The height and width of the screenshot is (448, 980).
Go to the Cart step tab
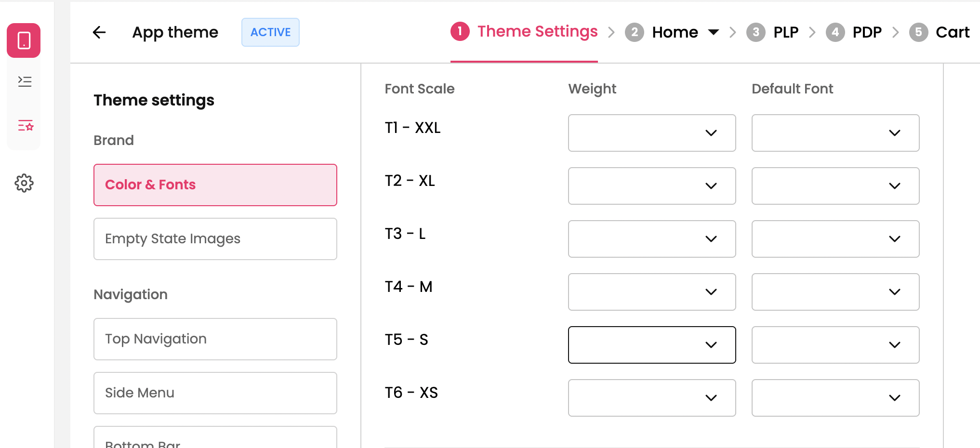point(952,32)
